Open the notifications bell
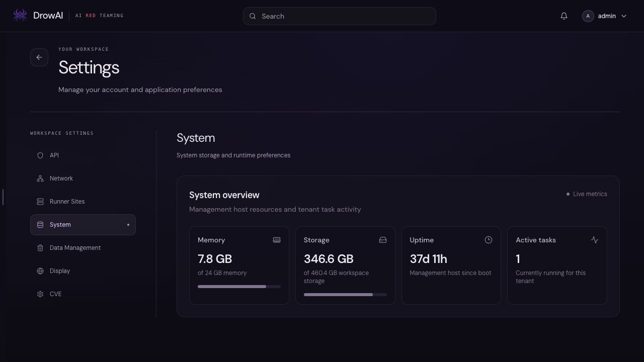Image resolution: width=644 pixels, height=362 pixels. pos(564,16)
